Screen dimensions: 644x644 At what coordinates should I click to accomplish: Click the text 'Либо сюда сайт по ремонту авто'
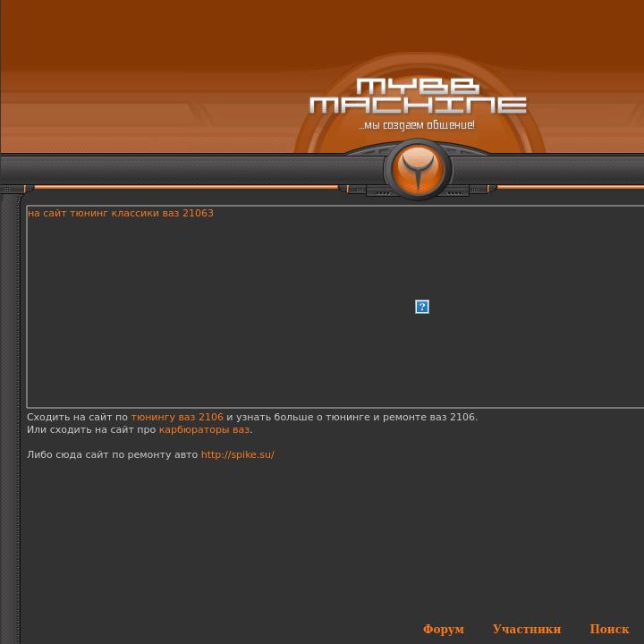113,454
